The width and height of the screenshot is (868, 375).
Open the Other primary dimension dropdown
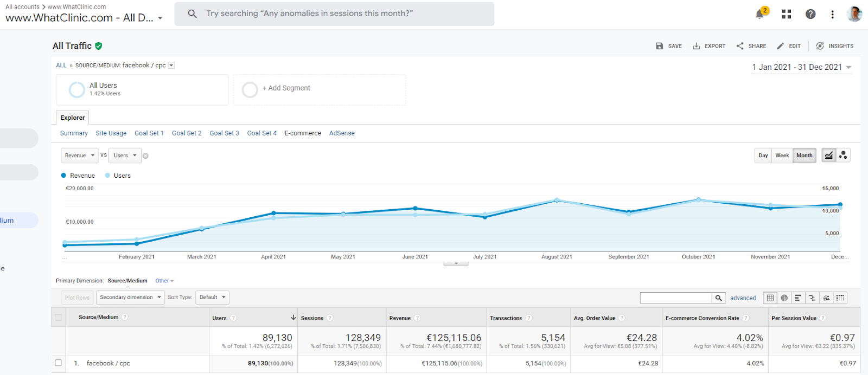click(x=164, y=281)
